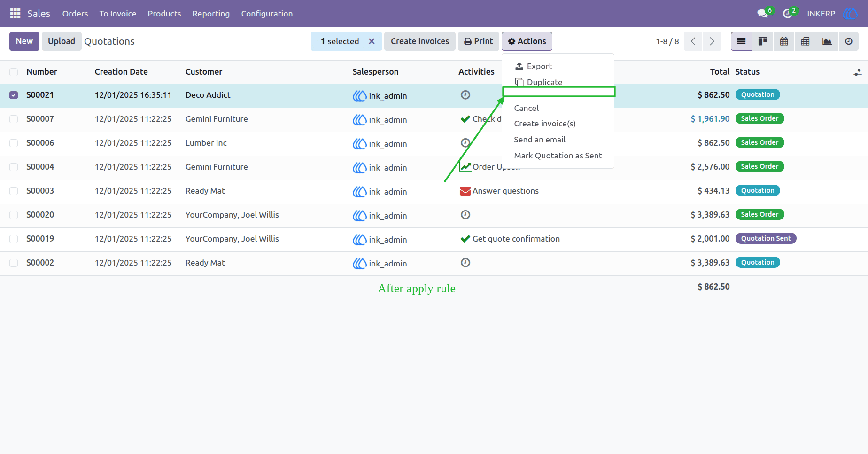
Task: Open the activities clock icon in navbar
Action: [788, 14]
